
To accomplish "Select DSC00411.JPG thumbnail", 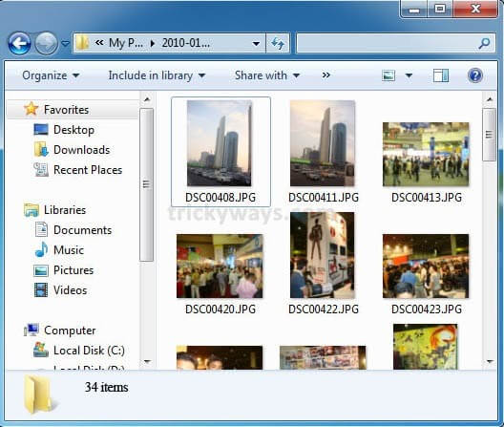I will pos(323,143).
